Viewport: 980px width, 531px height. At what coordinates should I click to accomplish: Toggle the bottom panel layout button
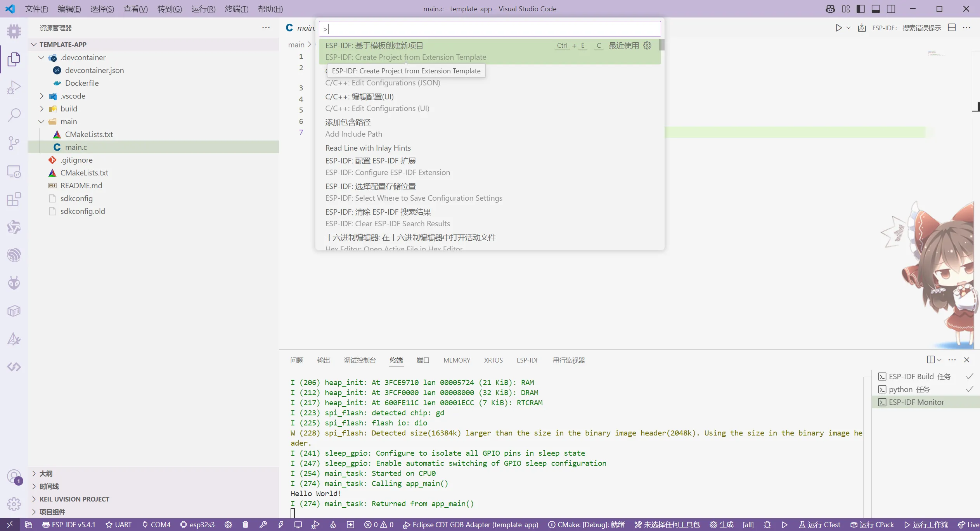tap(876, 9)
